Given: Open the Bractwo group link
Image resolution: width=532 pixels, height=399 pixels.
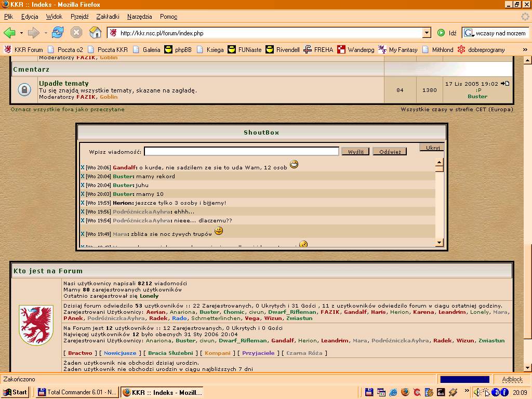Looking at the screenshot, I should (80, 353).
